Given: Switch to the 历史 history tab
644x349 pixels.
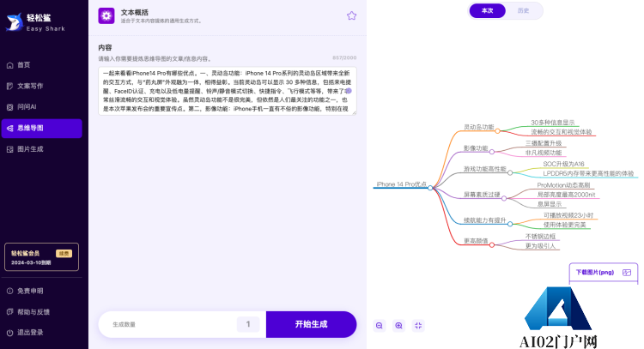Looking at the screenshot, I should click(523, 10).
